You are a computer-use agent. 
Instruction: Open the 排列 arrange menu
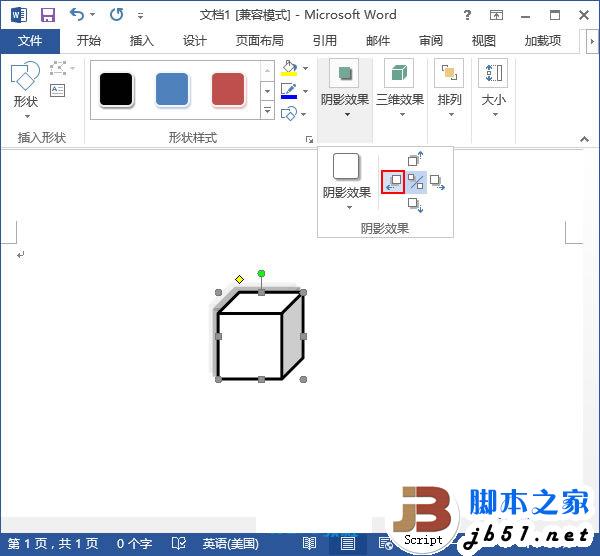(x=449, y=89)
